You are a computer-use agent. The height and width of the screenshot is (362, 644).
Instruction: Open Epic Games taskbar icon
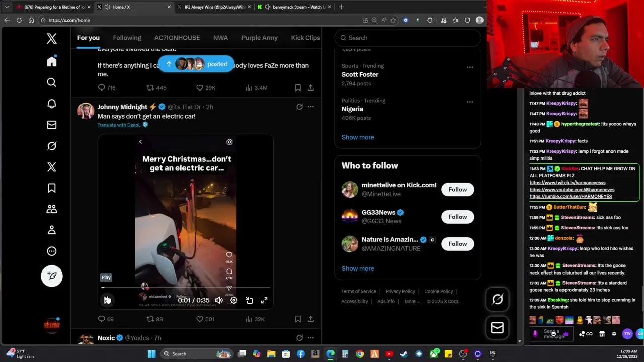click(x=493, y=354)
